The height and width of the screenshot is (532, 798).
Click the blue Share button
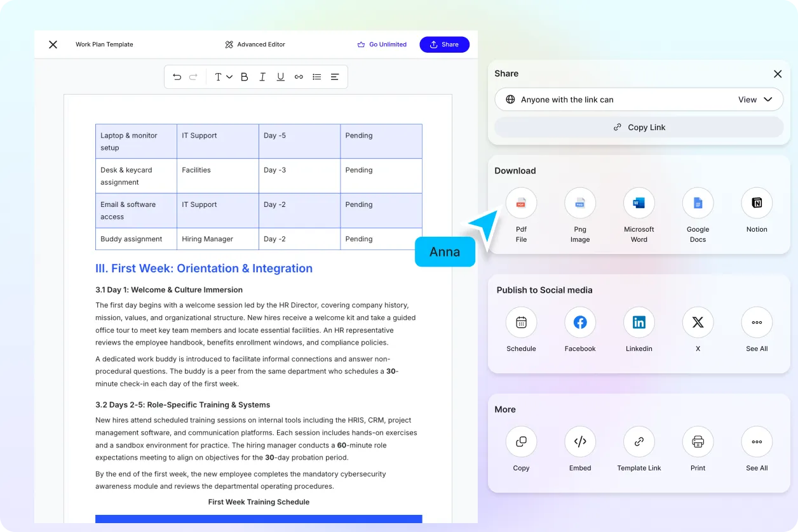click(444, 44)
